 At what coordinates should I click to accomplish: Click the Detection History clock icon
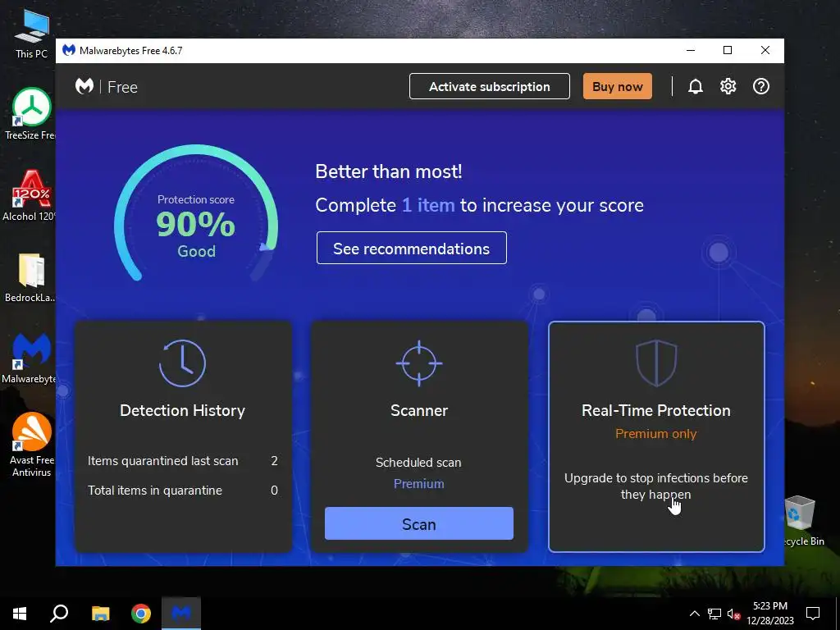tap(182, 363)
